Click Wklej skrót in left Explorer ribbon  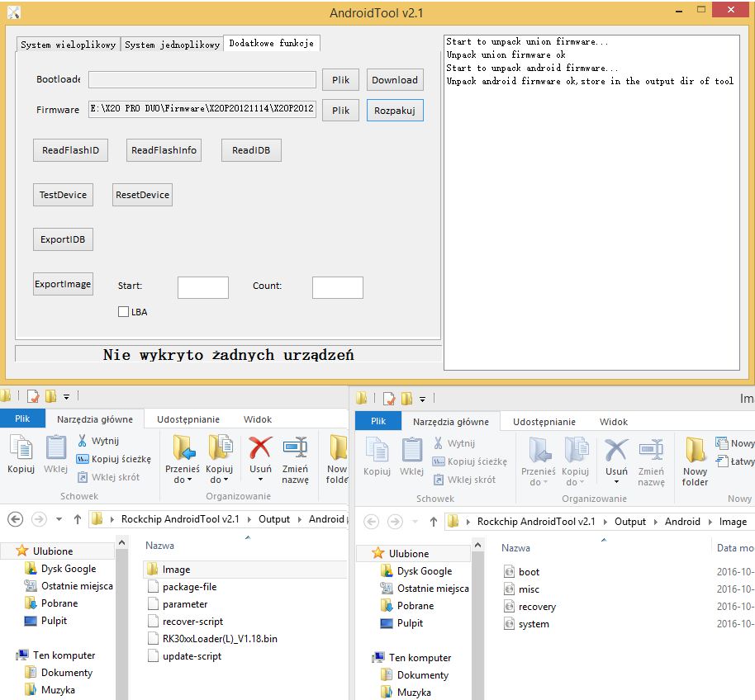point(109,477)
